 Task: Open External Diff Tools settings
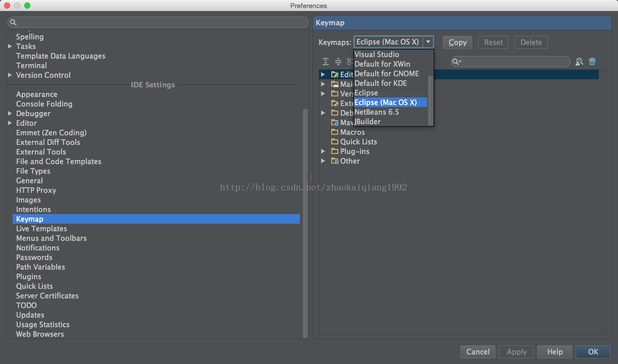(48, 142)
